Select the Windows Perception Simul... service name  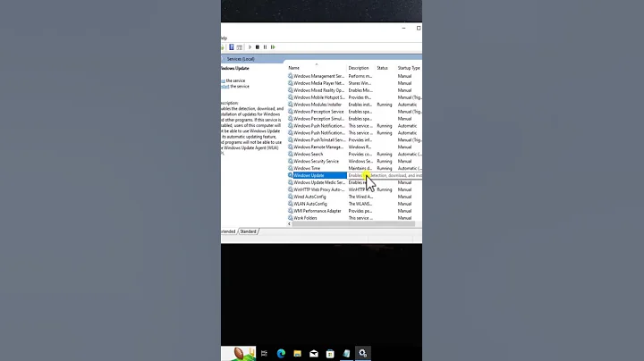click(318, 119)
